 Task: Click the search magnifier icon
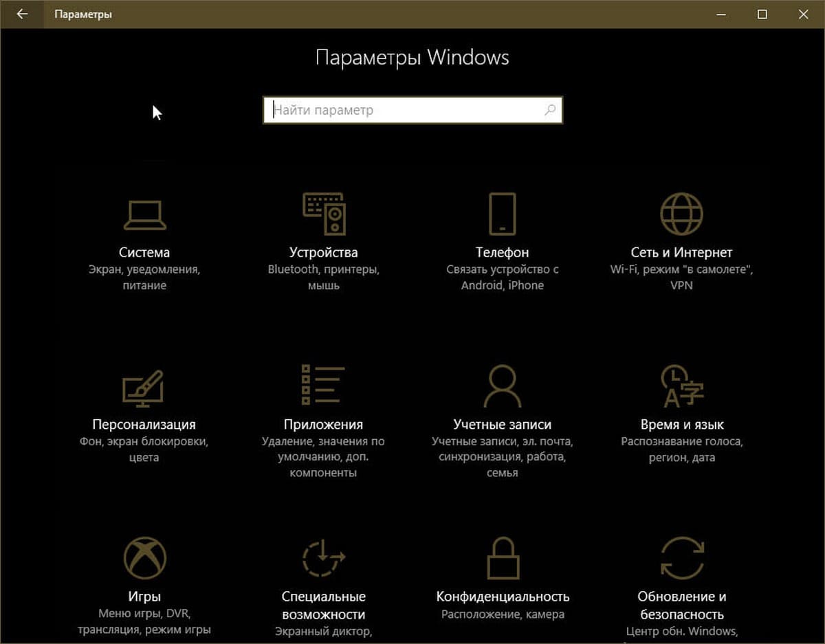click(550, 110)
